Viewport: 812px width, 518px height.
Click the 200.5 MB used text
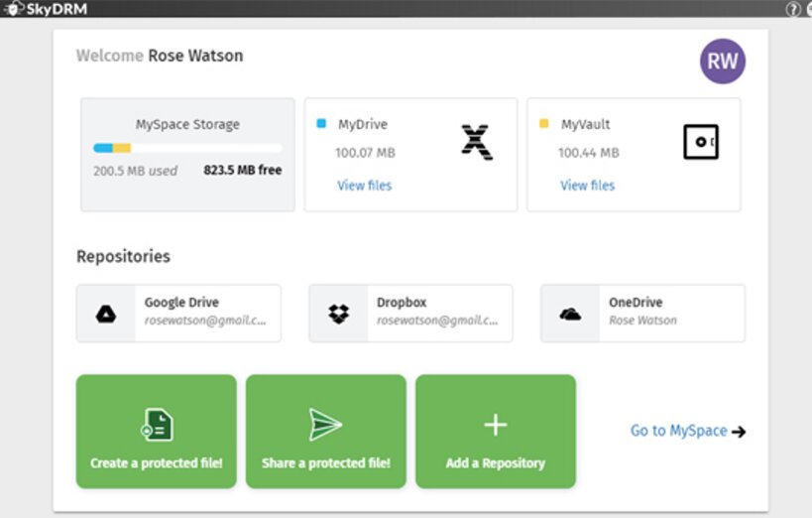pyautogui.click(x=135, y=171)
